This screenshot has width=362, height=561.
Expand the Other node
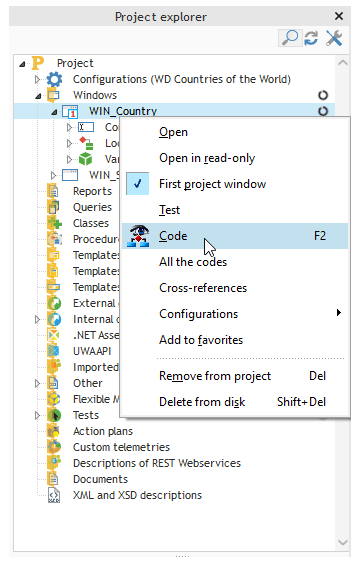click(x=37, y=383)
